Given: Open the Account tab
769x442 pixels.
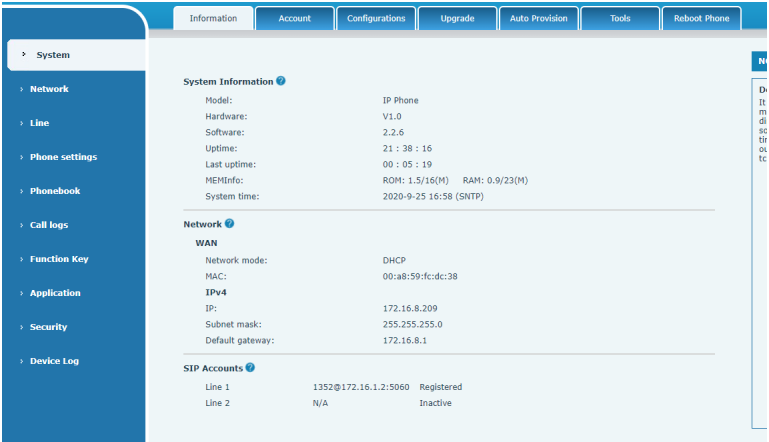Looking at the screenshot, I should click(294, 19).
